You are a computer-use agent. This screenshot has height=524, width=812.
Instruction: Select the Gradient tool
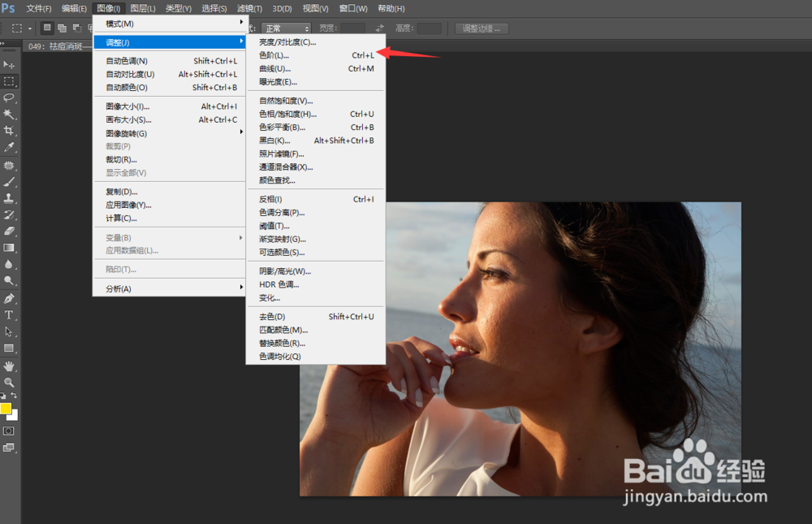pos(9,248)
